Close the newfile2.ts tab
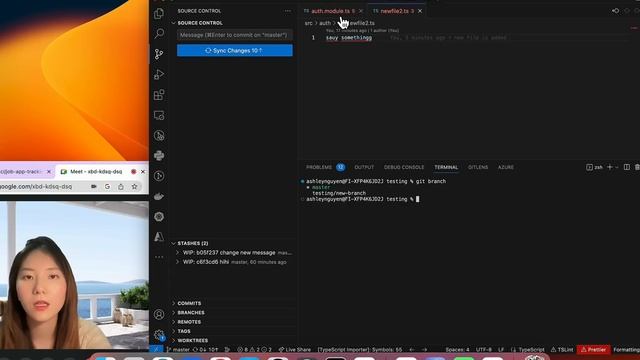This screenshot has width=640, height=360. pos(420,11)
